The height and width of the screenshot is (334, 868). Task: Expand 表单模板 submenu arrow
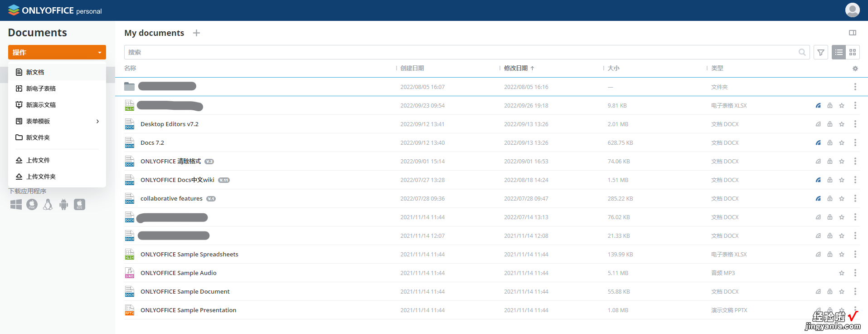(97, 121)
